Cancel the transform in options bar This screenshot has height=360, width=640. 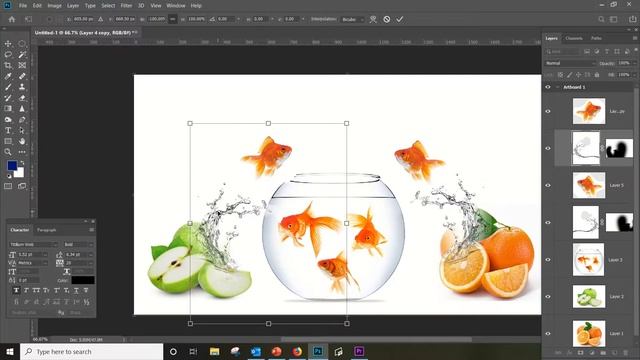click(x=387, y=19)
